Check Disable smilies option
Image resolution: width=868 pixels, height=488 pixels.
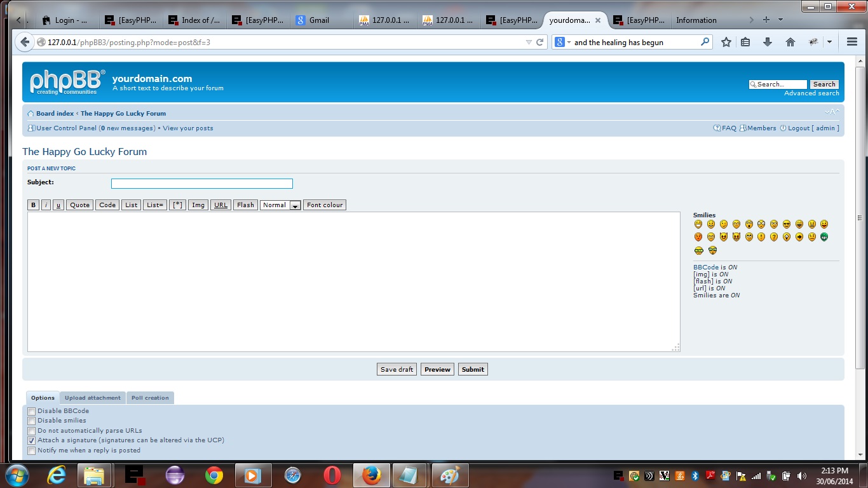tap(31, 421)
